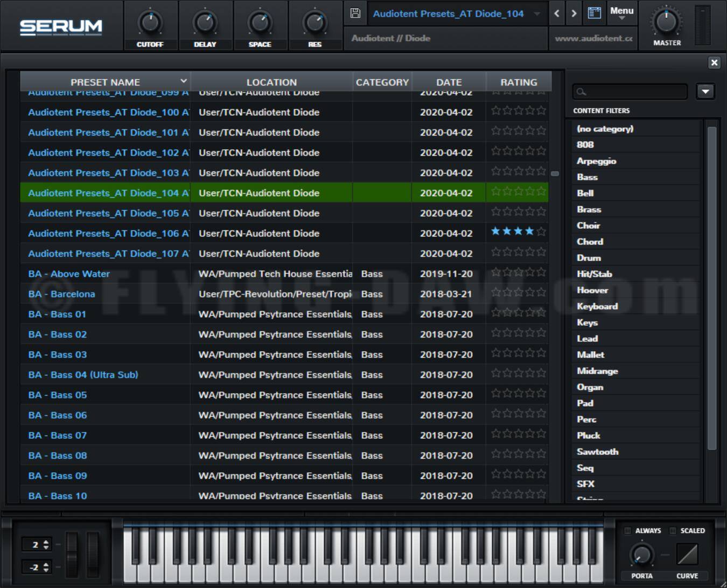Click pitch bend up range stepper showing 2
Image resolution: width=727 pixels, height=588 pixels.
click(37, 544)
